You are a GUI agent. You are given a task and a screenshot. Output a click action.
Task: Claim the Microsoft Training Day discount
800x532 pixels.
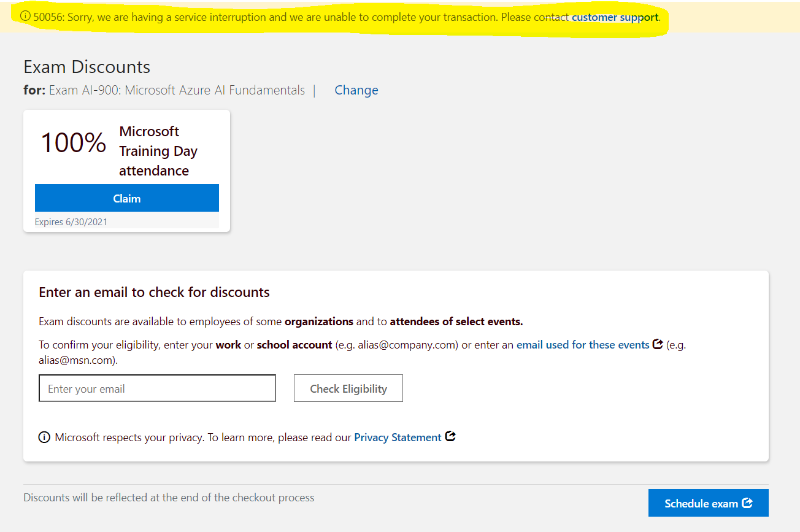tap(127, 198)
